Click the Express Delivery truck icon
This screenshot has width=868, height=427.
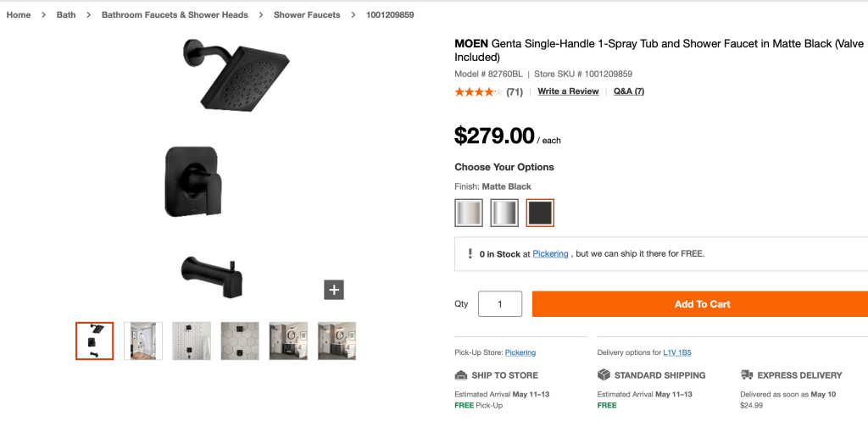(x=747, y=374)
